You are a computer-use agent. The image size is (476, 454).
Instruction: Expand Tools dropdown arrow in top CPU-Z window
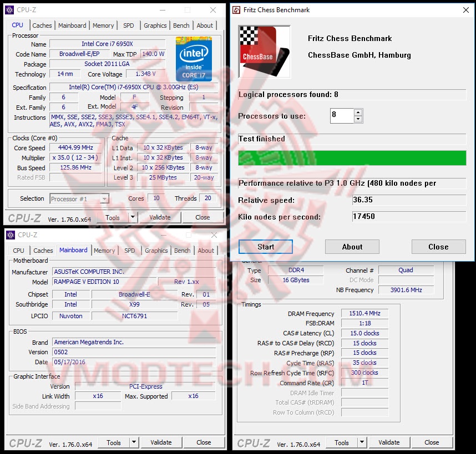(133, 217)
